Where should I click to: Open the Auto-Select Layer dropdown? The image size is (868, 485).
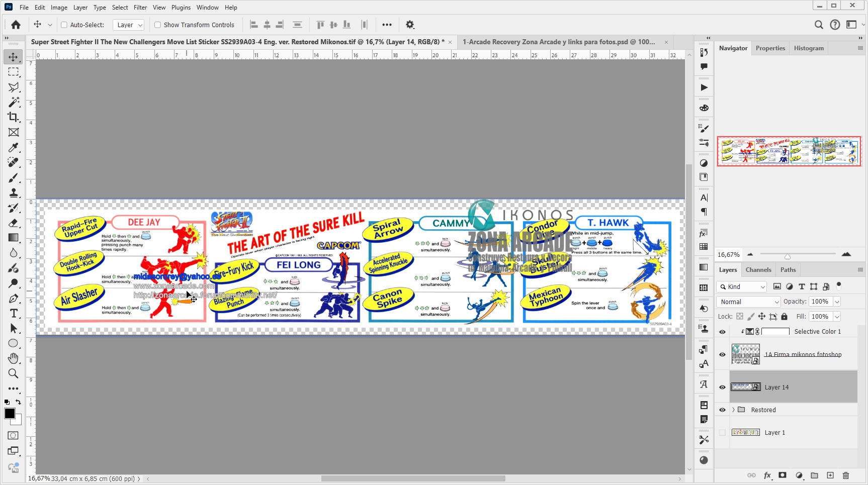[x=129, y=25]
